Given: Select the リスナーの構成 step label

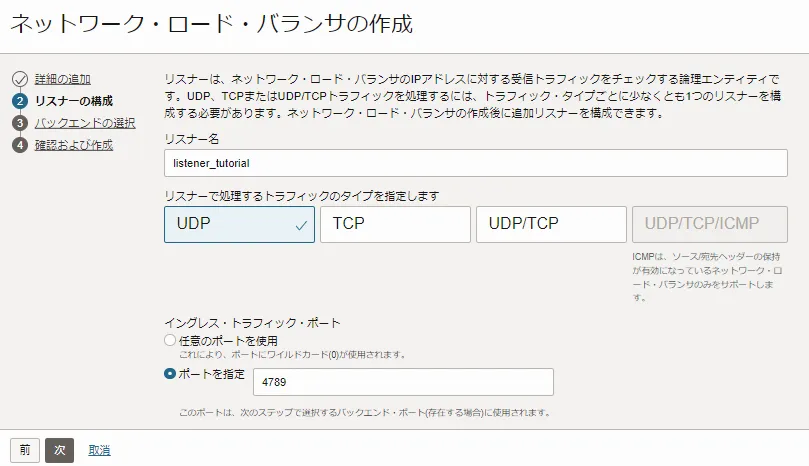Looking at the screenshot, I should pyautogui.click(x=73, y=101).
